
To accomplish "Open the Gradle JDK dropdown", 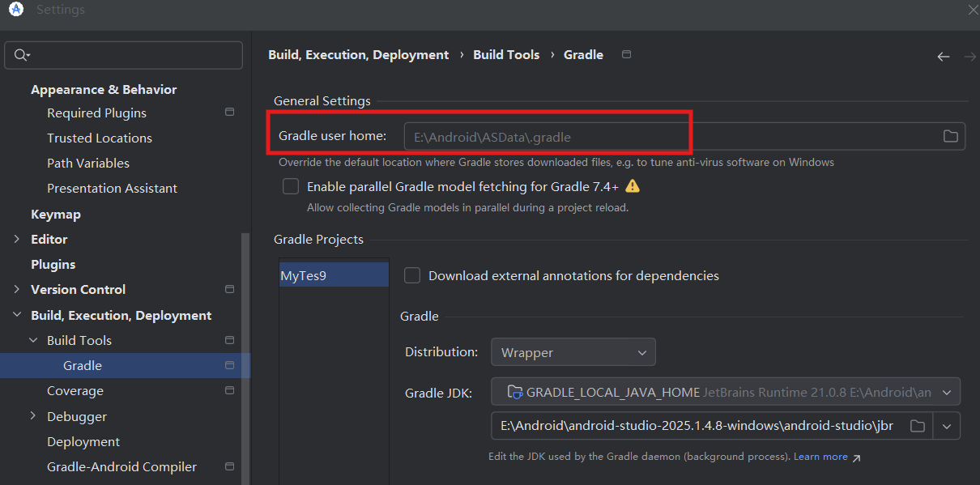I will [x=726, y=392].
